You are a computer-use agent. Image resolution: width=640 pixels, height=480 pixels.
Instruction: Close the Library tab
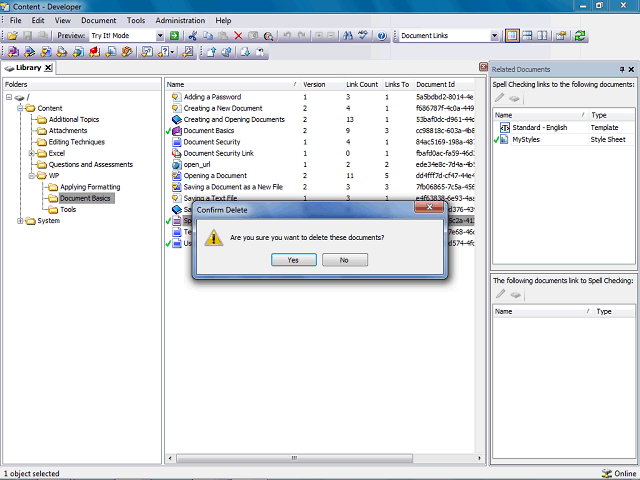click(x=48, y=68)
